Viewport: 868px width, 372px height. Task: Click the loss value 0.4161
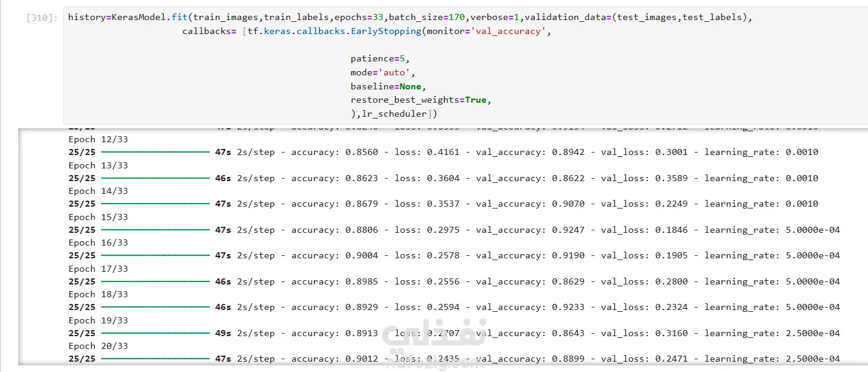pos(443,152)
